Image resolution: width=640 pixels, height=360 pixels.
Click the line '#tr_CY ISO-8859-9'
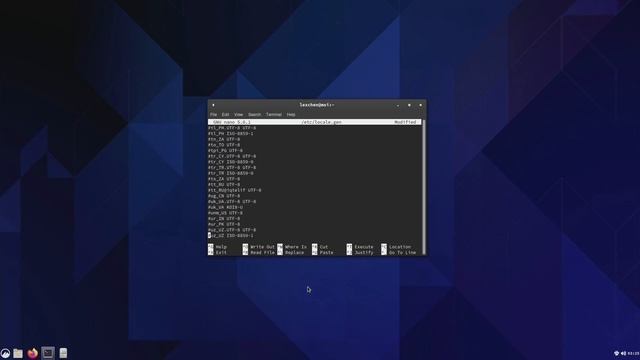[231, 162]
